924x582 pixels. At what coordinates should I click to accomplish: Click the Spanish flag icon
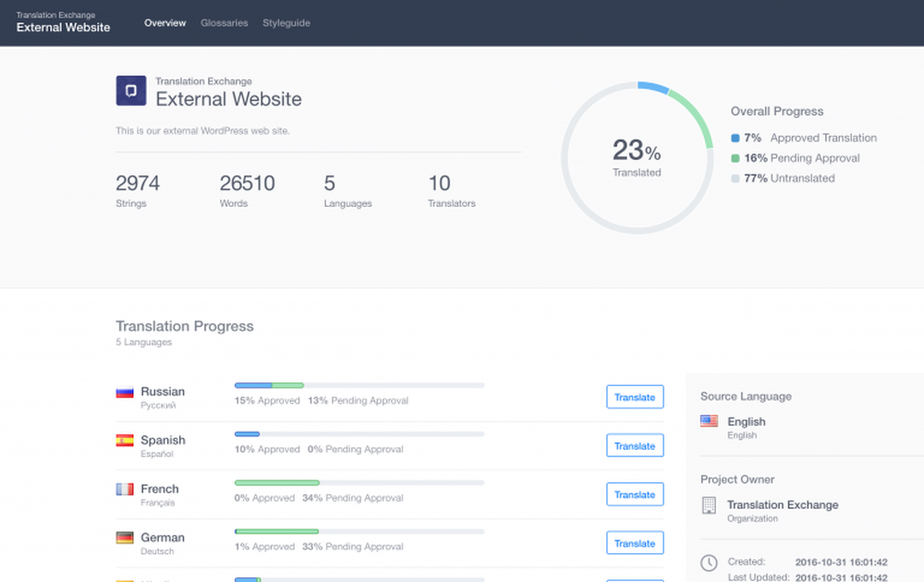tap(125, 441)
